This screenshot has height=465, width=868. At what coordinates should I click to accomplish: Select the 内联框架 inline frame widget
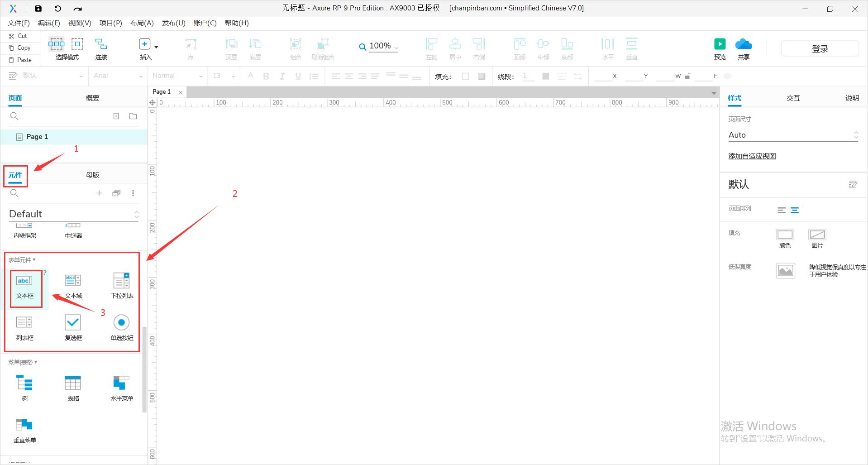point(24,231)
